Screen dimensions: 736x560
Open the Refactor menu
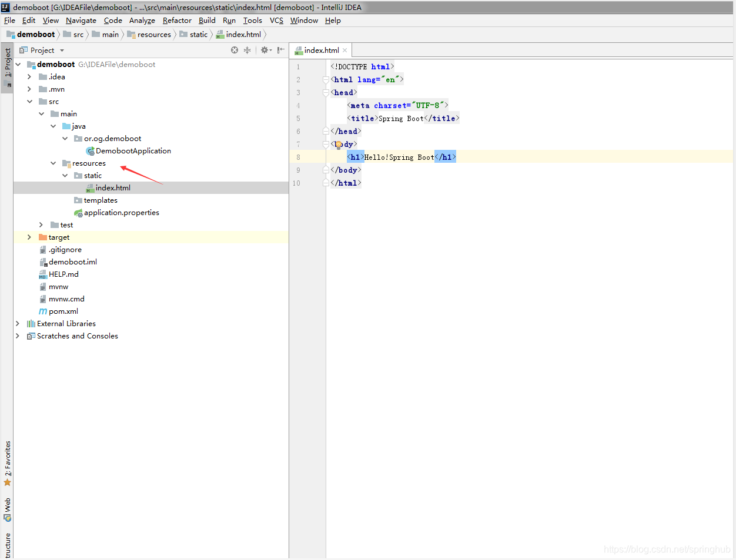[x=177, y=21]
